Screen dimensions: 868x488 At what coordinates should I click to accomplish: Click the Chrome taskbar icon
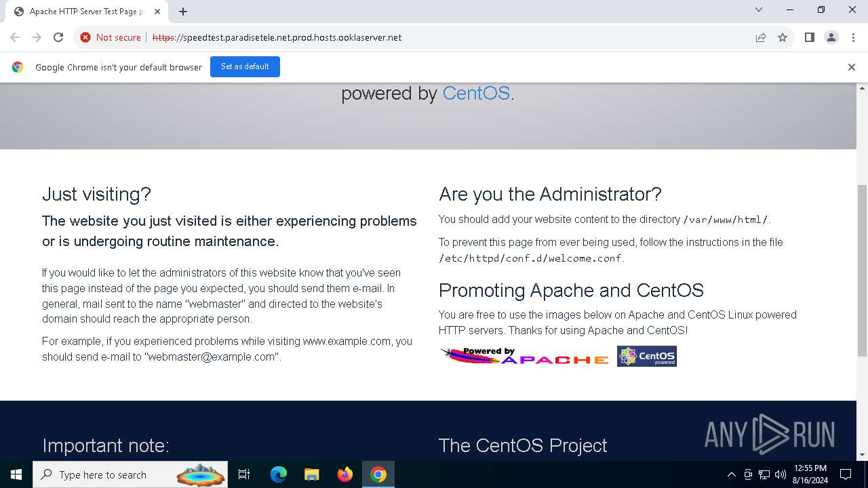378,474
